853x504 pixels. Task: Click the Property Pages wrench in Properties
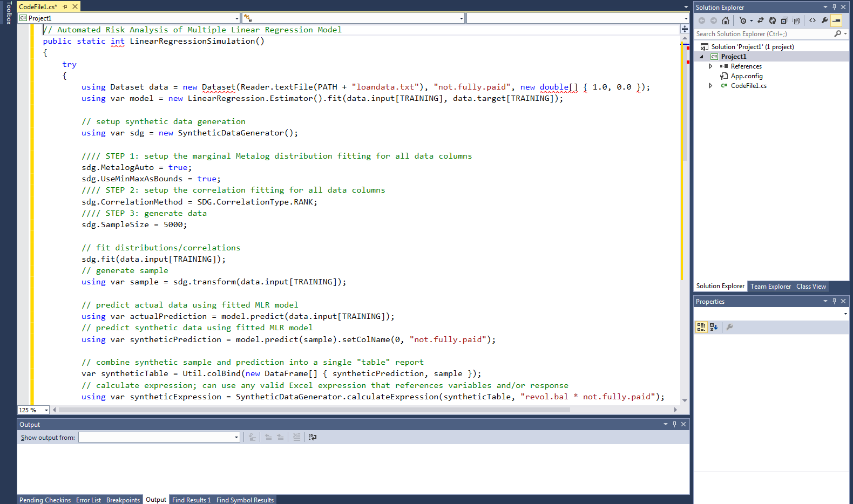729,327
